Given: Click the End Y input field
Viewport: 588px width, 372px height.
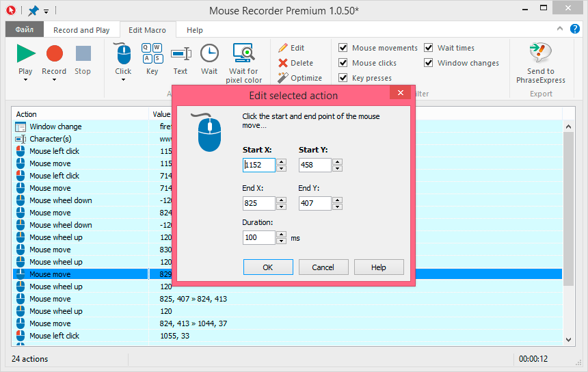Looking at the screenshot, I should [x=315, y=203].
